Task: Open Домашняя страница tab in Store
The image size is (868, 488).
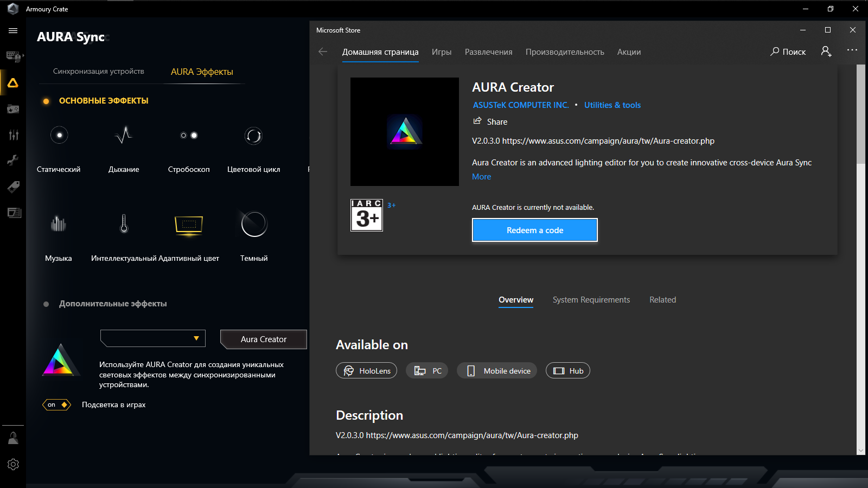Action: pyautogui.click(x=380, y=52)
